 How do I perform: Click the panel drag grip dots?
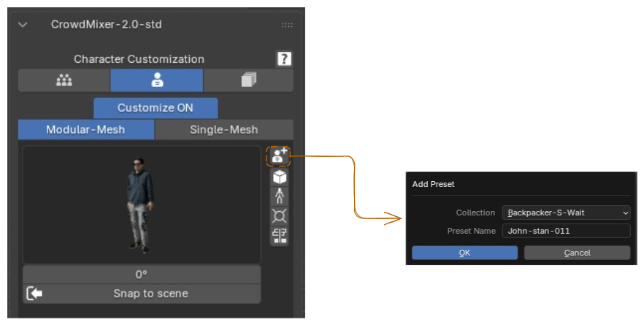[x=287, y=25]
